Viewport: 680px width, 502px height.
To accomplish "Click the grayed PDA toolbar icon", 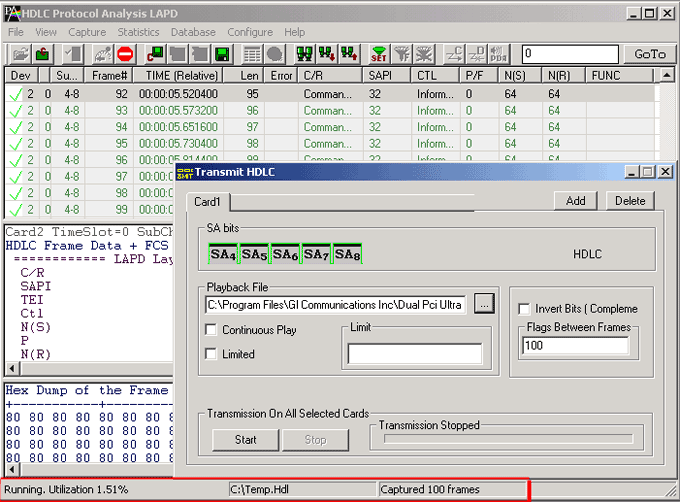I will [x=499, y=55].
